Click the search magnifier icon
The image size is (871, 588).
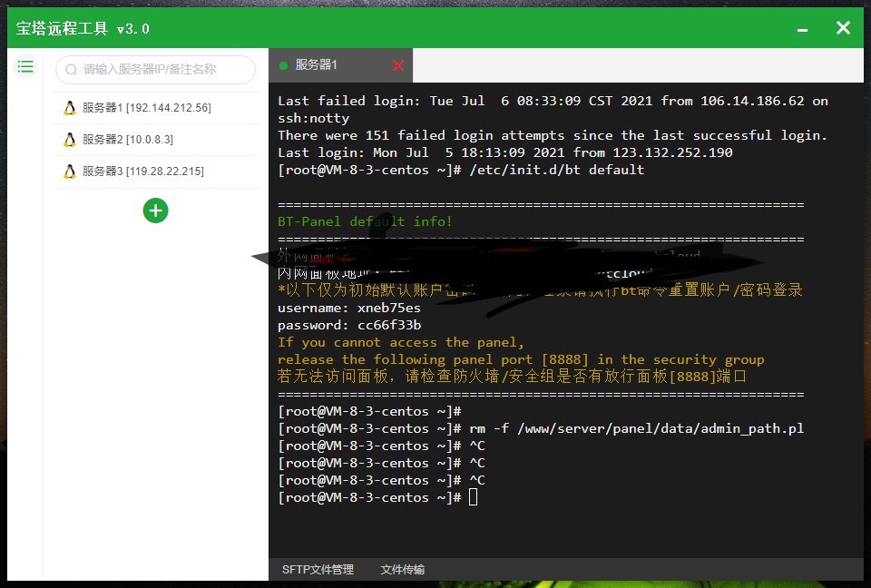(x=71, y=70)
